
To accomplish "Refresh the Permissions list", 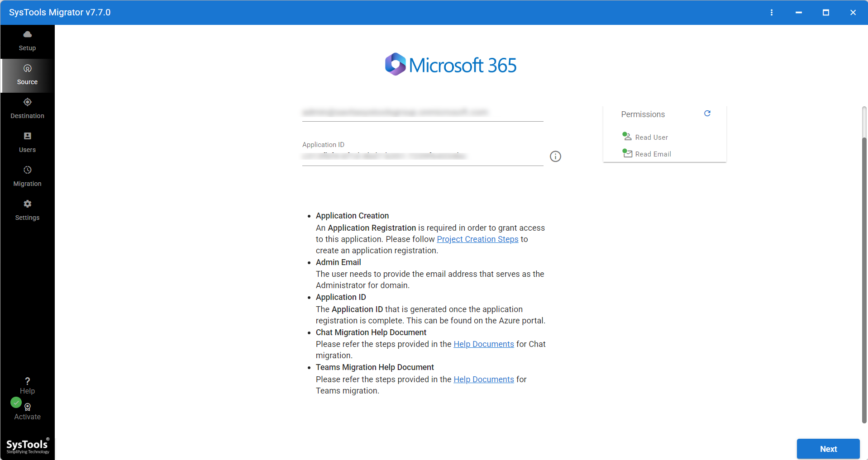I will pos(707,114).
